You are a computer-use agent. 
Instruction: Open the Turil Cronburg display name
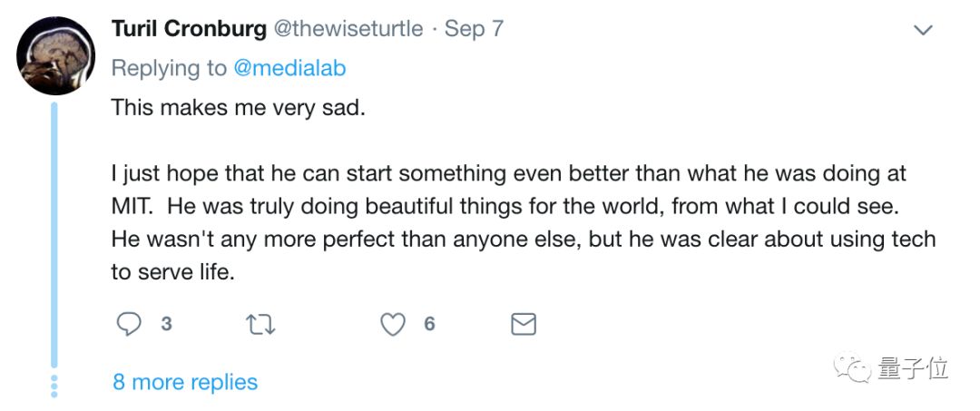(189, 29)
